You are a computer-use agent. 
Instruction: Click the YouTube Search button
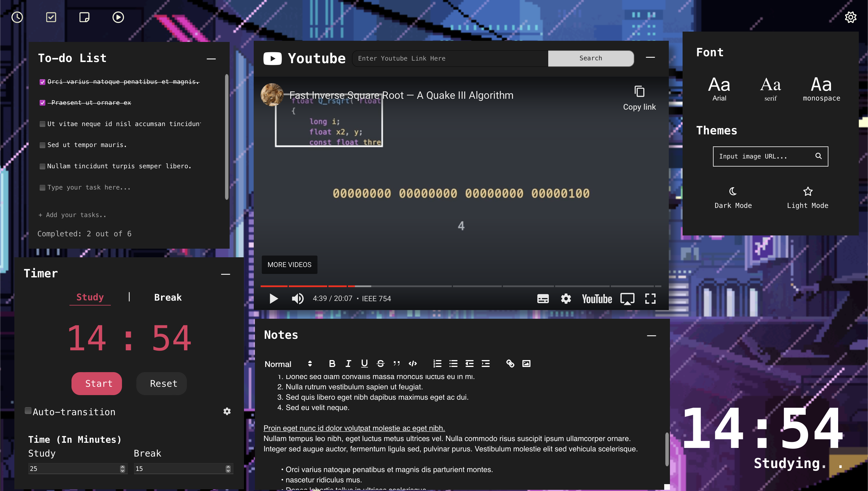(x=590, y=58)
